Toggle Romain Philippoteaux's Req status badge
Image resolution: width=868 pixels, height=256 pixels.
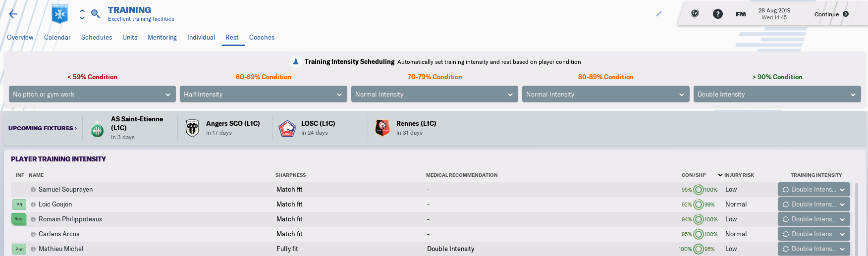(19, 219)
